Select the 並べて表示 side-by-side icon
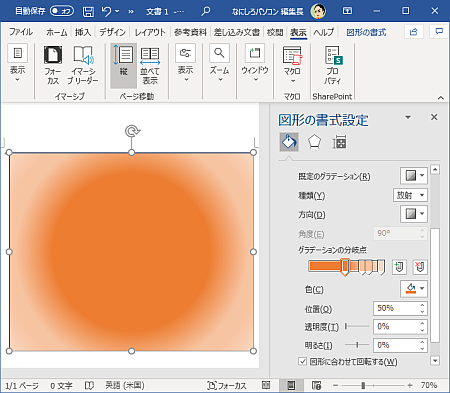 pyautogui.click(x=150, y=65)
